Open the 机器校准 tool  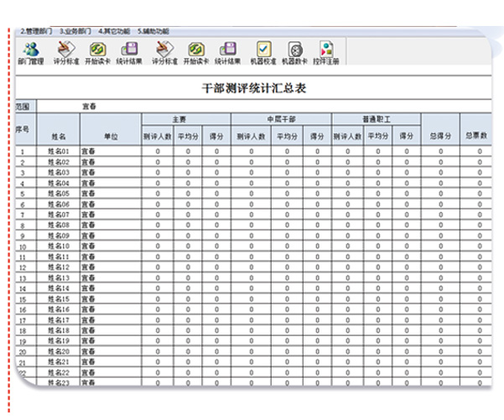coord(262,52)
